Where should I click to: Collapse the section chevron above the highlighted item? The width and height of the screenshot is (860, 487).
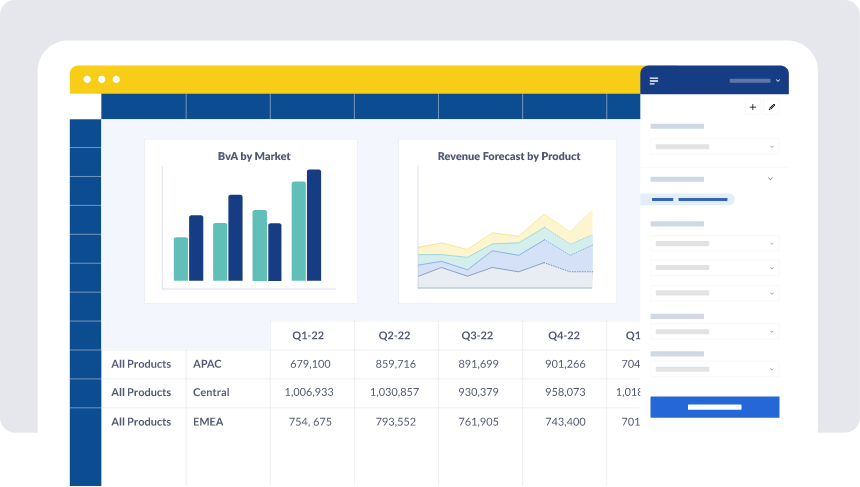[770, 179]
